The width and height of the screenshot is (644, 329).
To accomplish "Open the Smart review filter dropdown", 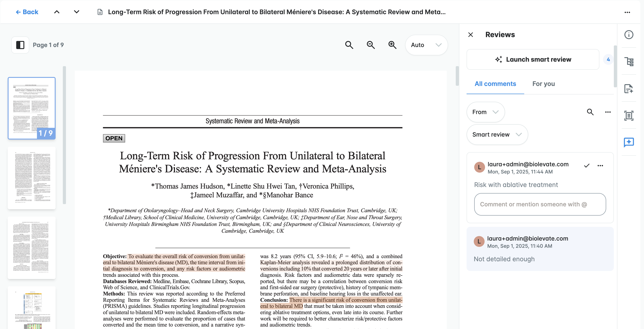I will pyautogui.click(x=497, y=135).
